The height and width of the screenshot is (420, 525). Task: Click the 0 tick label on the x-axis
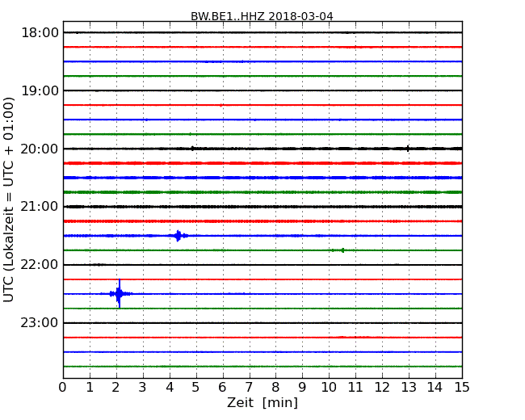[63, 388]
